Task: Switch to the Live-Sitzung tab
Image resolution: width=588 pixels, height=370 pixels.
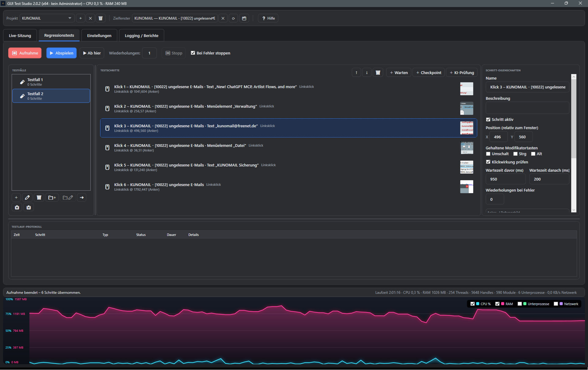Action: coord(20,36)
